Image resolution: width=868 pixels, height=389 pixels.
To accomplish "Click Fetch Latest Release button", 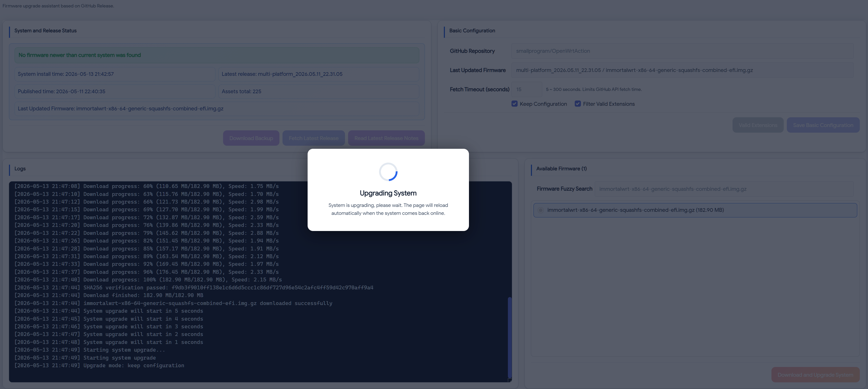I will point(313,138).
